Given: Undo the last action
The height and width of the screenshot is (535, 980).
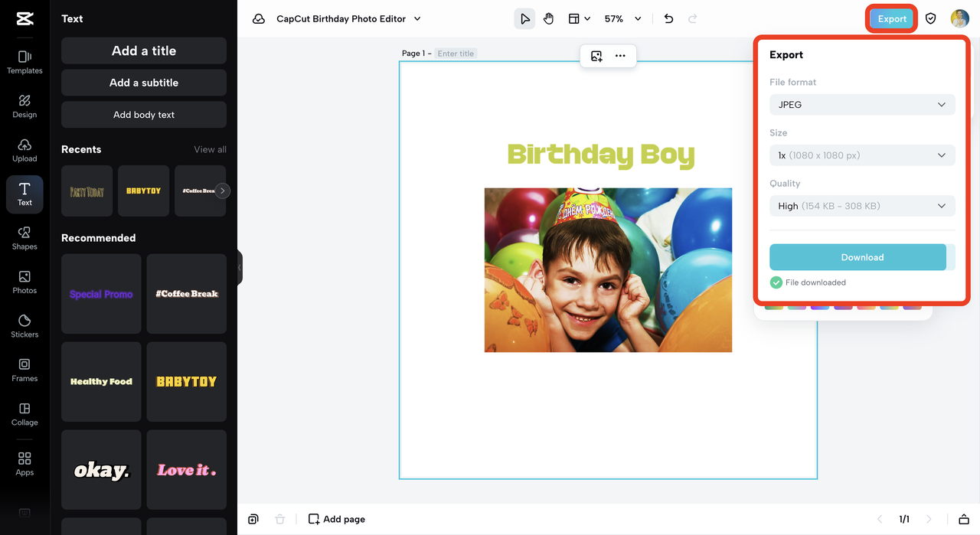Looking at the screenshot, I should point(668,19).
